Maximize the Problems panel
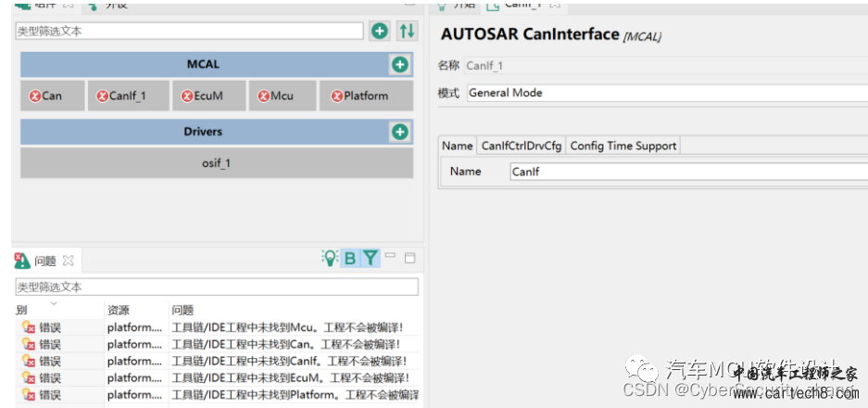The height and width of the screenshot is (408, 868). click(409, 258)
